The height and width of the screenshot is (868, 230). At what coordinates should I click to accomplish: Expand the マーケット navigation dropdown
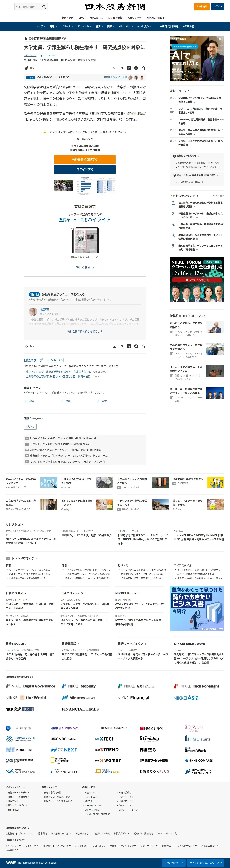(84, 26)
